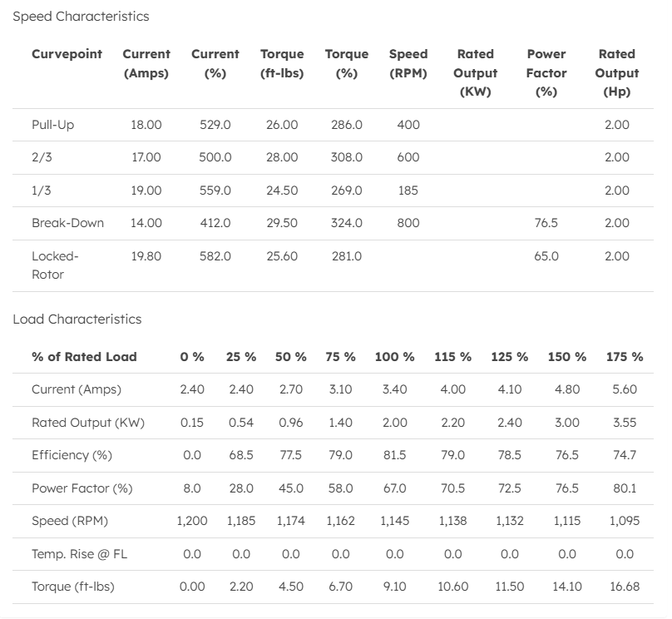Click the 16.68 torque value at 175% load
Viewport: 672px width, 619px height.
click(625, 587)
